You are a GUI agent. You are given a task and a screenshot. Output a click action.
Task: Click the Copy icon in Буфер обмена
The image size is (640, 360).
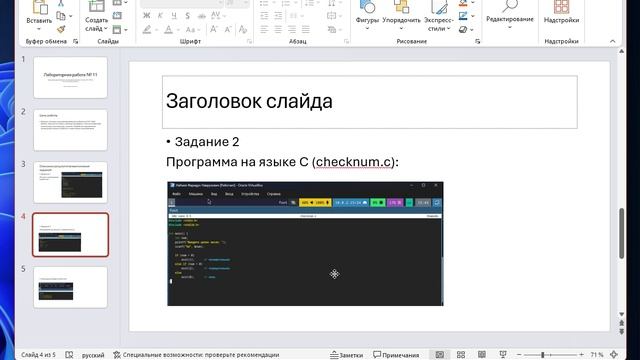(x=61, y=16)
